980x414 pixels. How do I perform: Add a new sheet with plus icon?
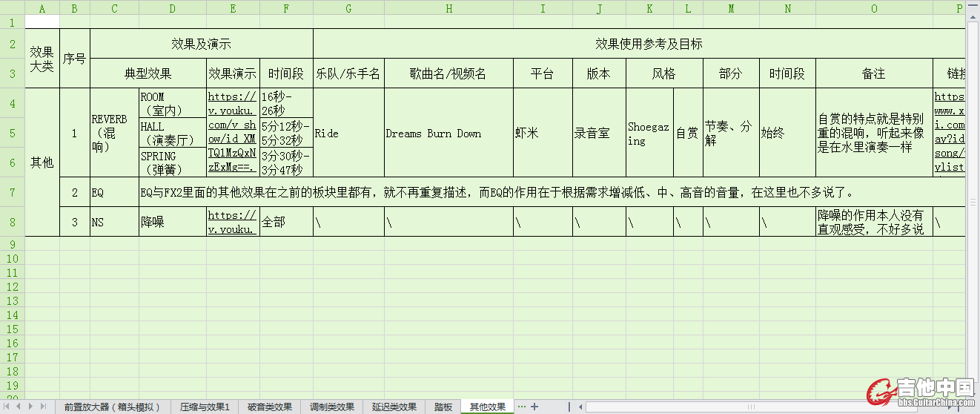535,407
